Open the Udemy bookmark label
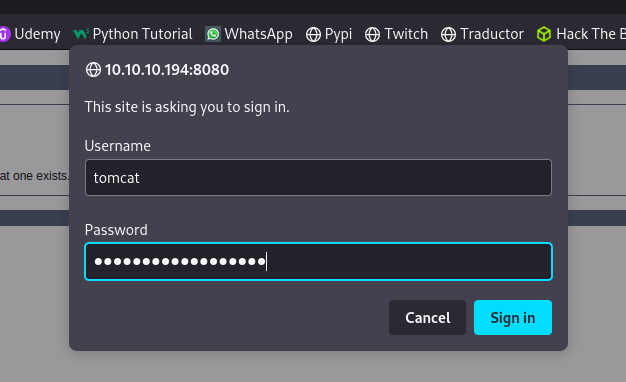 coord(38,34)
